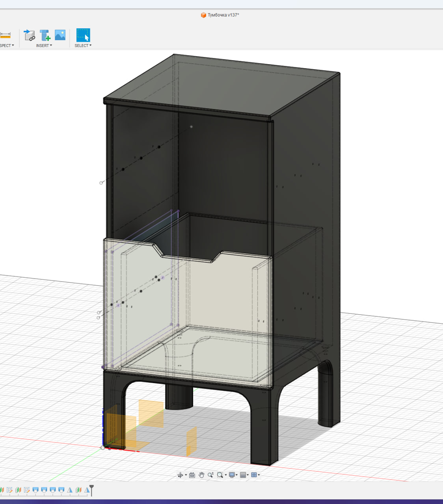Viewport: 443px width, 504px height.
Task: Expand the Zoom Window dropdown arrow
Action: point(226,475)
